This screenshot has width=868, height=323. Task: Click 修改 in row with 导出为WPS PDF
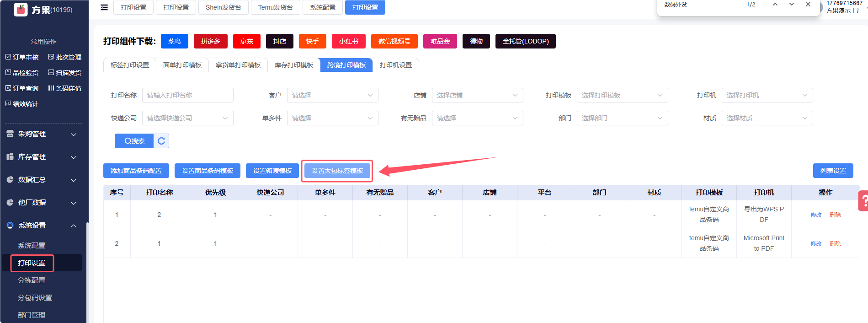816,215
